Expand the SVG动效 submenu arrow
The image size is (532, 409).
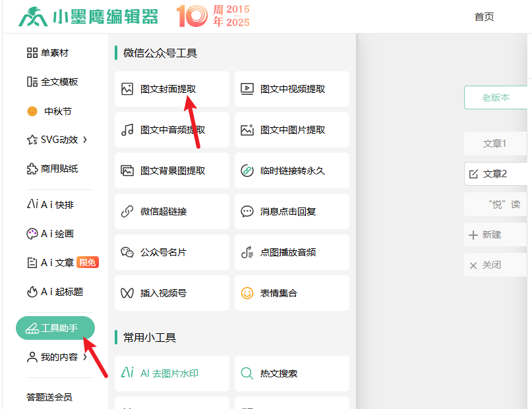[x=85, y=140]
